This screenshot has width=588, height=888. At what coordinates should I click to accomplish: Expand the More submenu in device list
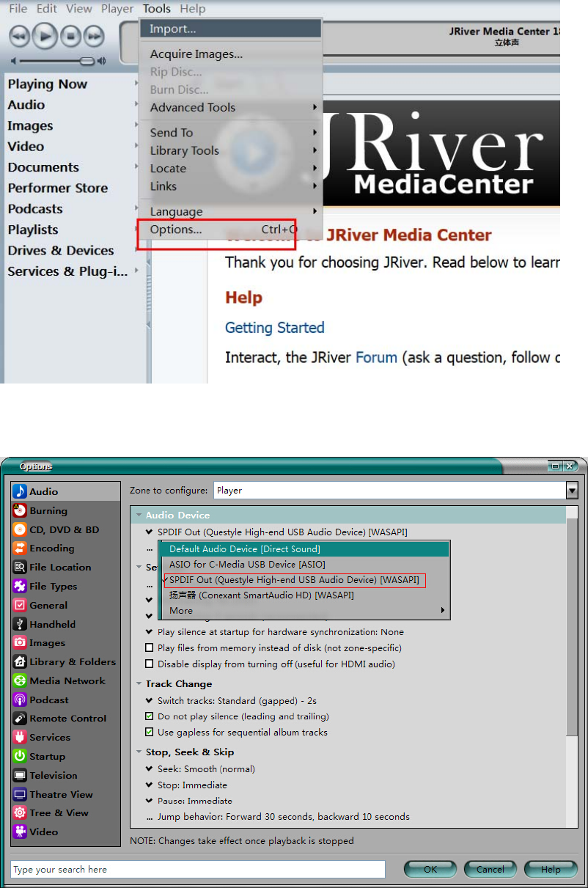coord(304,610)
